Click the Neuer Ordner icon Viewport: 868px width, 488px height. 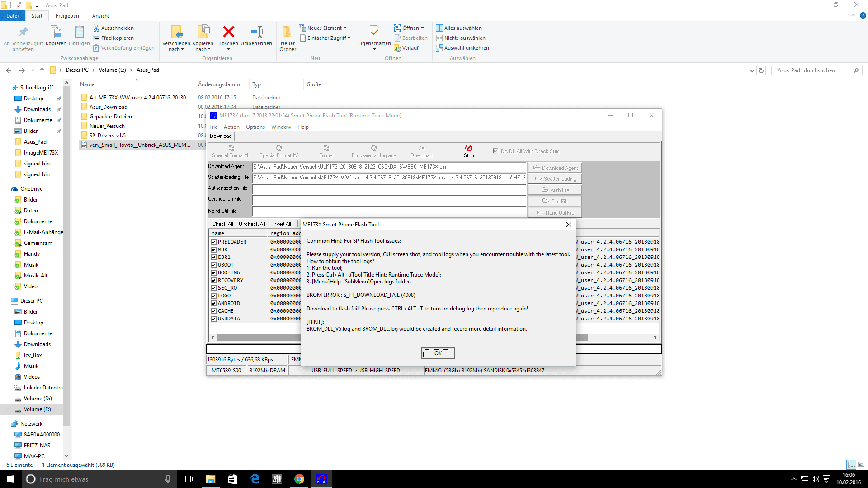click(x=288, y=32)
